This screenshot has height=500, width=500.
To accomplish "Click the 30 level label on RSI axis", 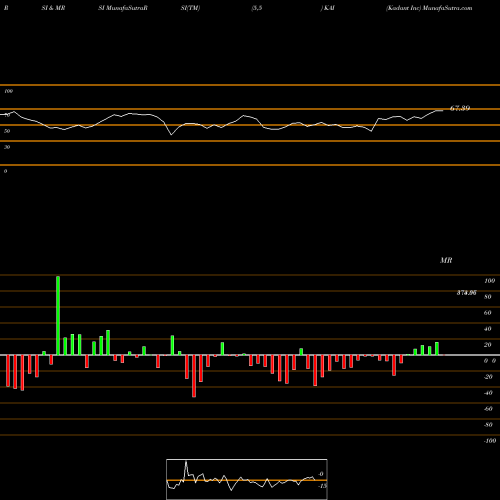I will [7, 147].
